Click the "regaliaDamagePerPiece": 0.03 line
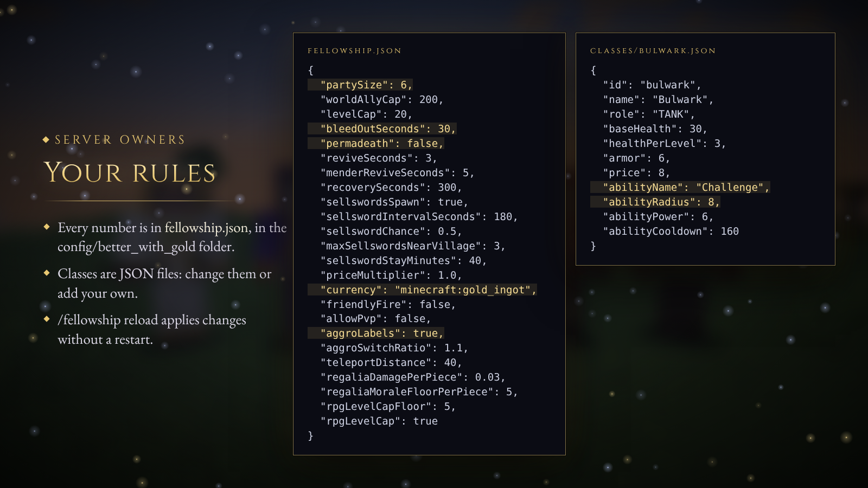The image size is (868, 488). pyautogui.click(x=413, y=377)
